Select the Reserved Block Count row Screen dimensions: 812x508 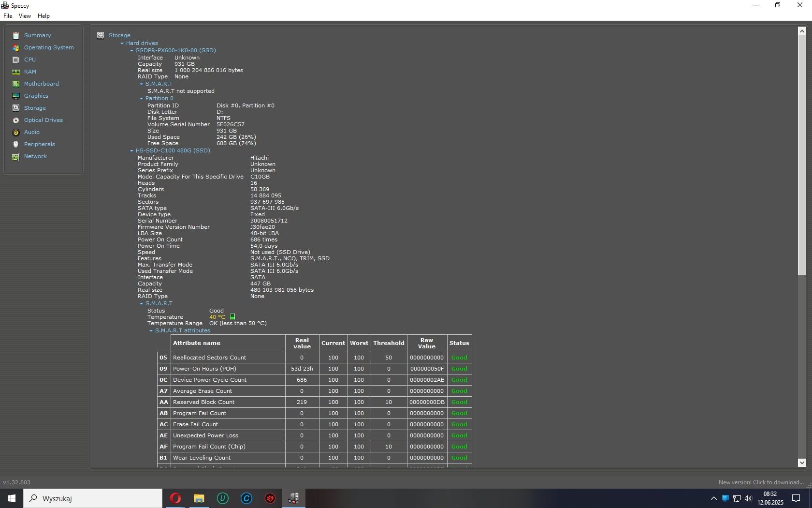pos(314,402)
